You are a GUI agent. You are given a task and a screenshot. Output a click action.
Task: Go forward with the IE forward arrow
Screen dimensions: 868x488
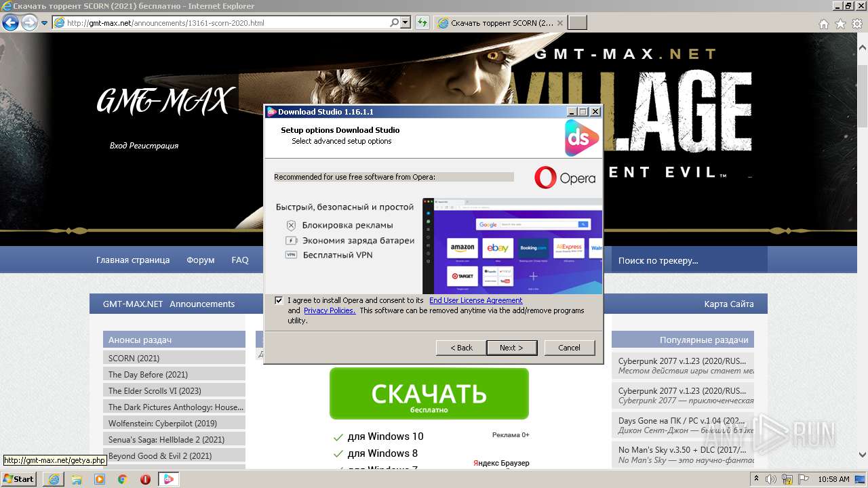[29, 23]
